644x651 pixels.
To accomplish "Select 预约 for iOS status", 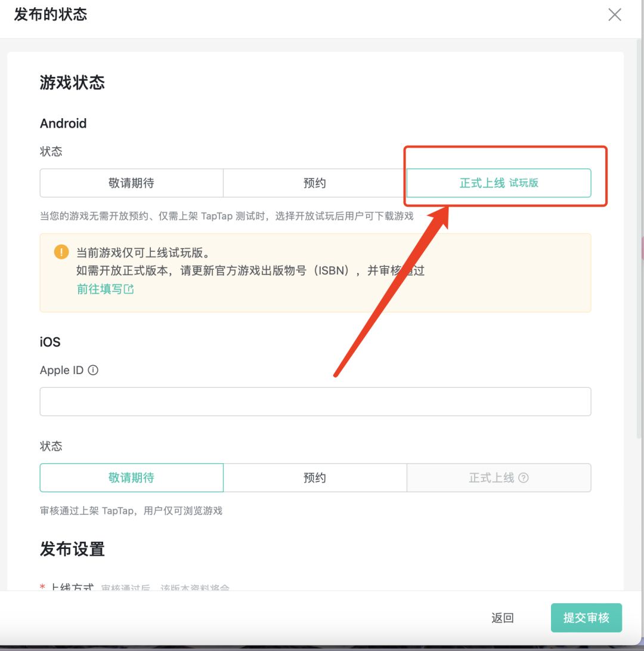I will click(x=315, y=478).
